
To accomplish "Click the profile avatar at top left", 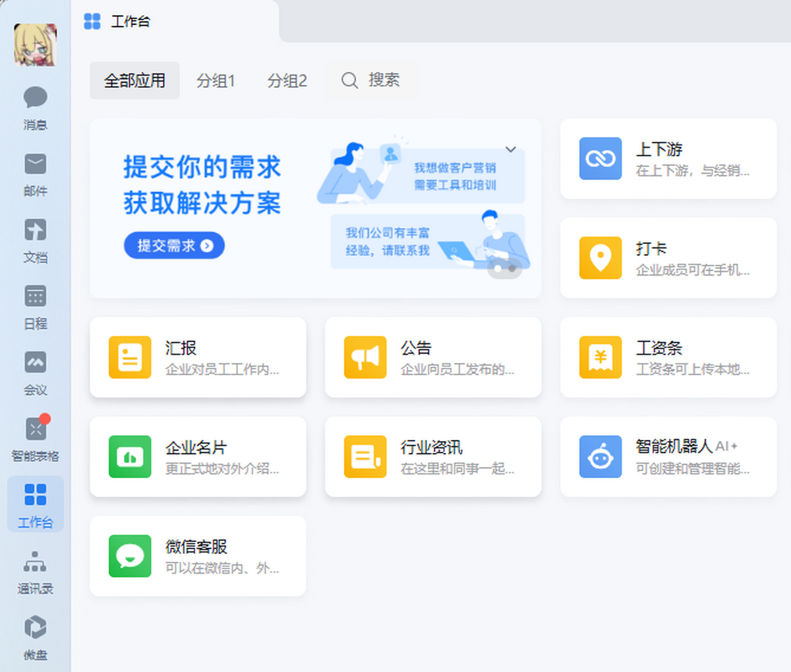I will click(35, 44).
